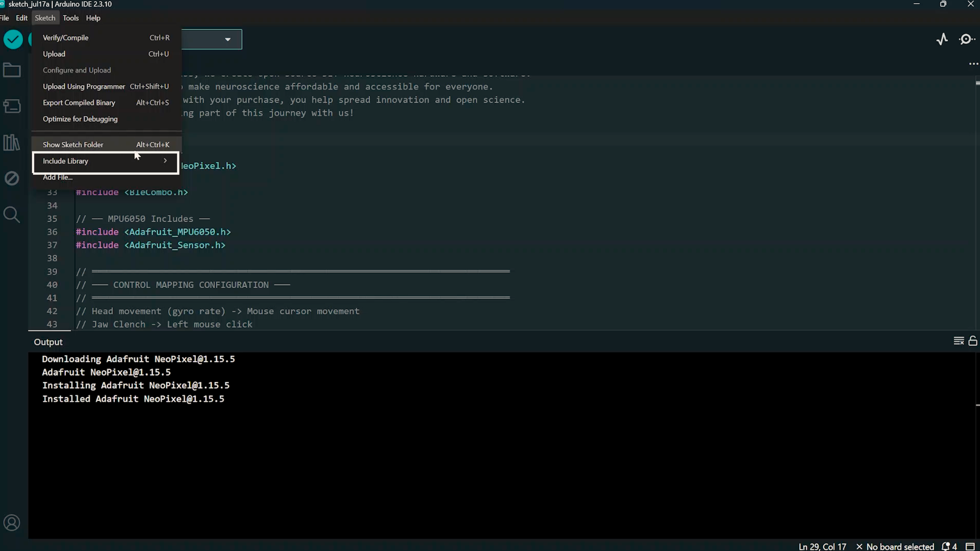Open the account profile icon

click(12, 523)
